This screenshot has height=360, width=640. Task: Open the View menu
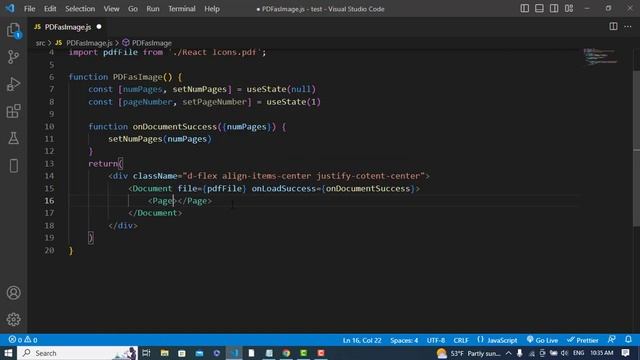[111, 9]
